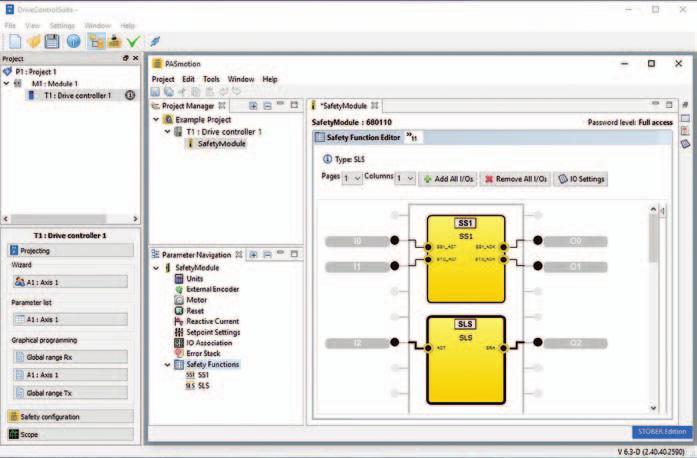Click Add All I/Os button
Image resolution: width=697 pixels, height=458 pixels.
point(448,179)
